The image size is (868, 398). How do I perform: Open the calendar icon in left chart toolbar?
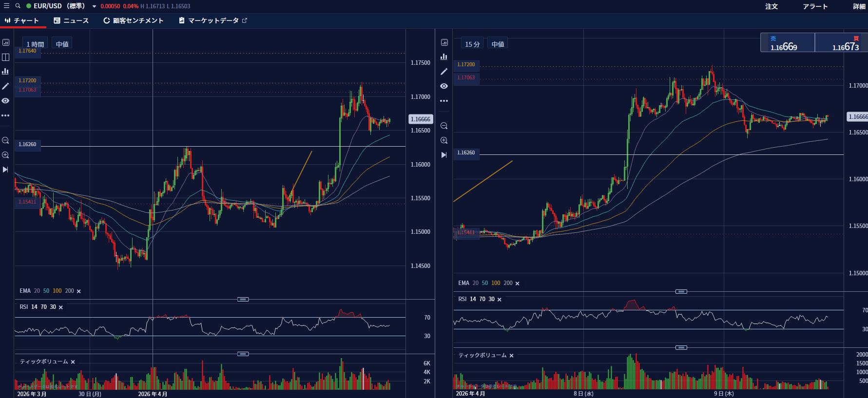pyautogui.click(x=6, y=42)
